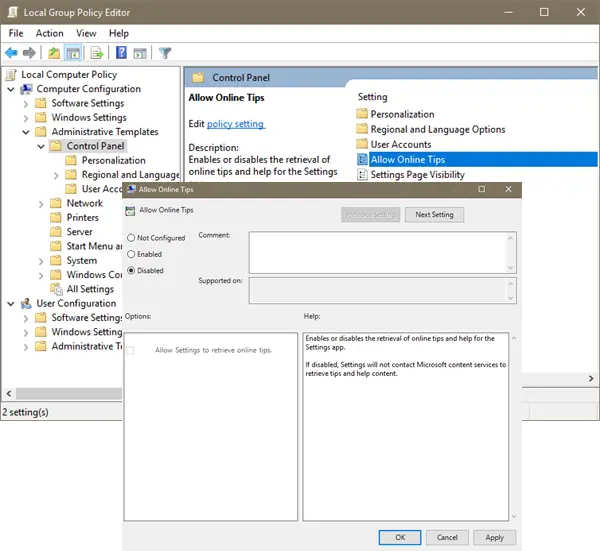Select the Not Configured radio button
Image resolution: width=600 pixels, height=551 pixels.
pos(131,238)
